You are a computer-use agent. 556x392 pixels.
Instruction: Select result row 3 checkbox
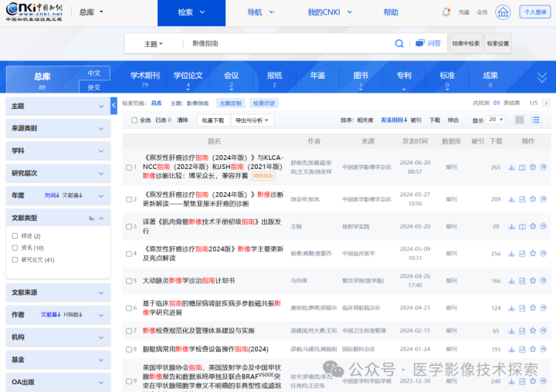(129, 227)
